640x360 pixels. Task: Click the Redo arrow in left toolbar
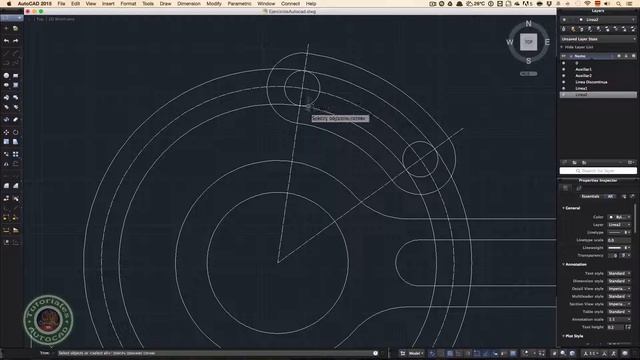pos(16,41)
